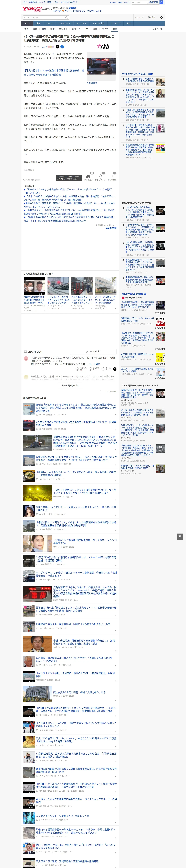Open the マイページ link

click(139, 18)
